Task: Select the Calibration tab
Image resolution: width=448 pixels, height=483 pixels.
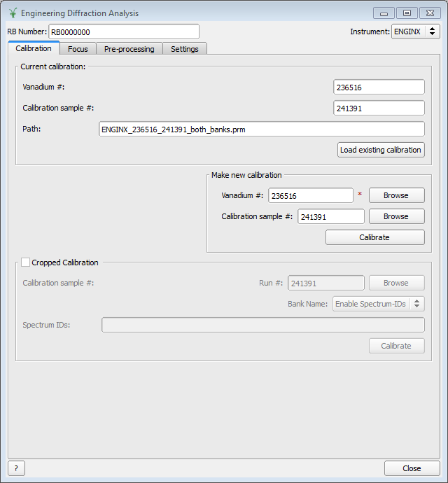Action: (x=34, y=48)
